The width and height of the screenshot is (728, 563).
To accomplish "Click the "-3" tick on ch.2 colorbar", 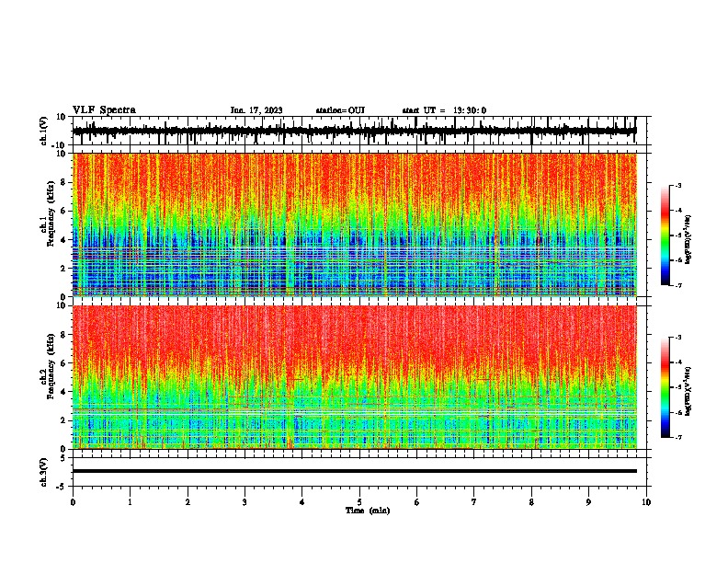I will [x=677, y=338].
